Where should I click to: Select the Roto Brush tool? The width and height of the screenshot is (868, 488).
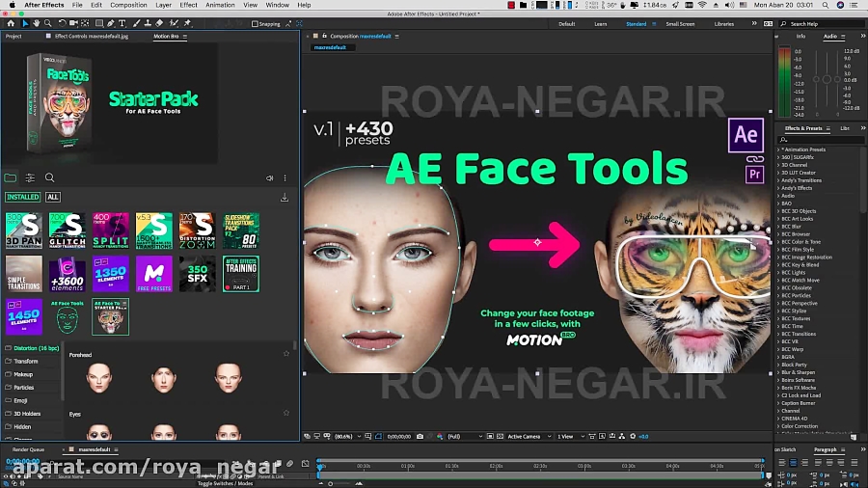(x=174, y=24)
